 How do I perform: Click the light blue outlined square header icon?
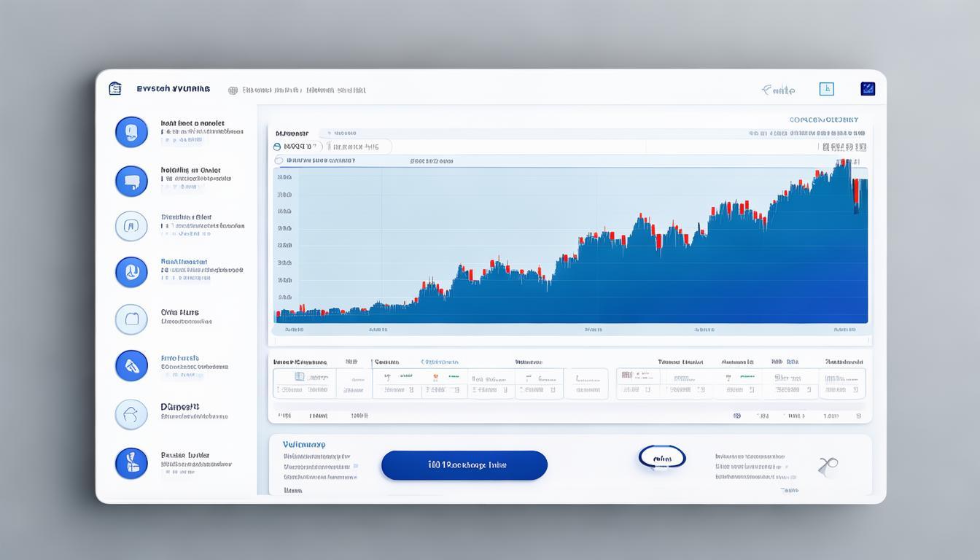tap(826, 89)
